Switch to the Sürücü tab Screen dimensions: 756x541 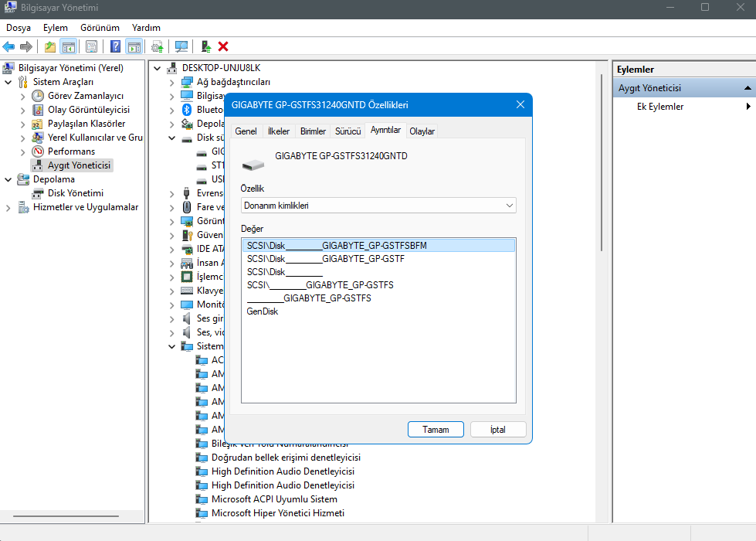pos(348,131)
